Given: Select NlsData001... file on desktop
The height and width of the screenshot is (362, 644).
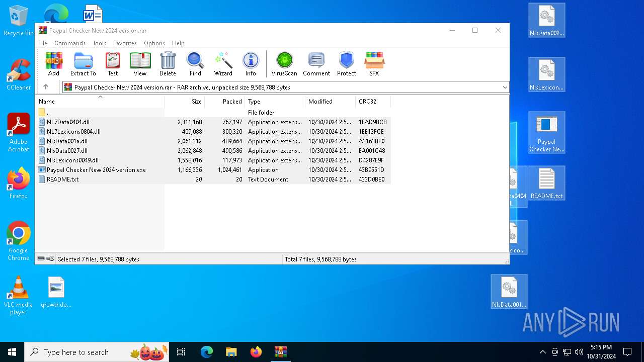Looking at the screenshot, I should point(509,292).
